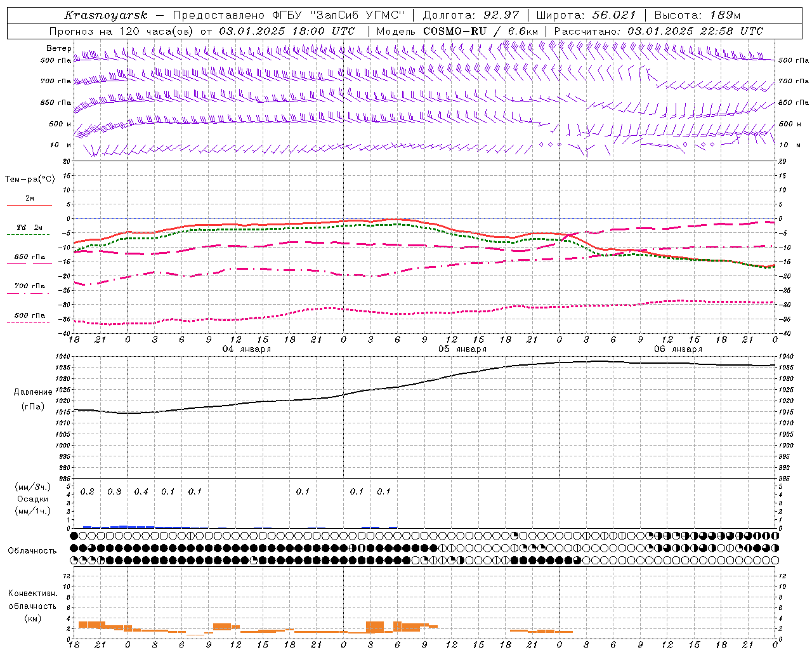Image resolution: width=812 pixels, height=650 pixels.
Task: Click the 'Ветер' wind panel label
Action: coord(58,48)
